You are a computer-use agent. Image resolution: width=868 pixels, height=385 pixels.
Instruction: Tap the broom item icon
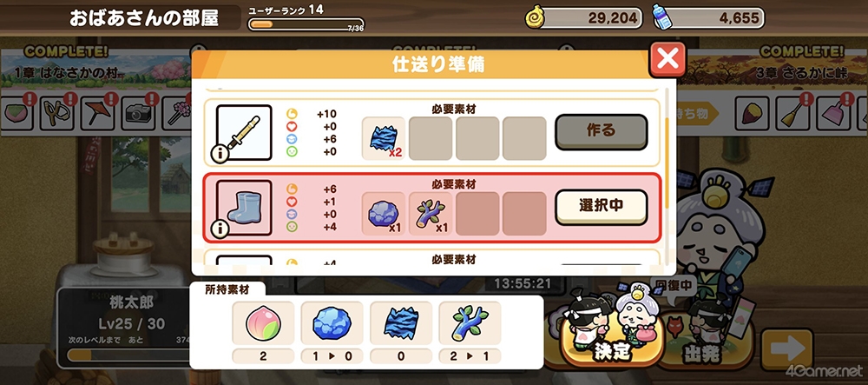792,114
